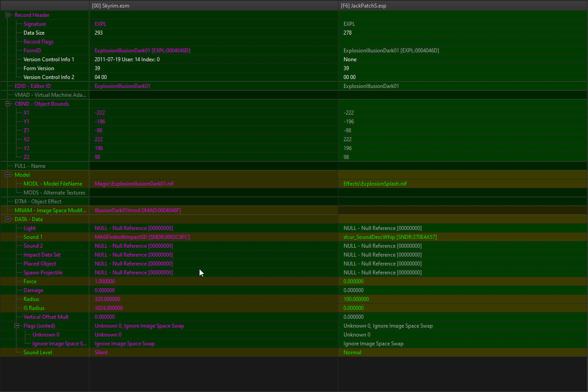This screenshot has width=588, height=392.
Task: Click the Version Control Info 1 value None
Action: (x=350, y=59)
